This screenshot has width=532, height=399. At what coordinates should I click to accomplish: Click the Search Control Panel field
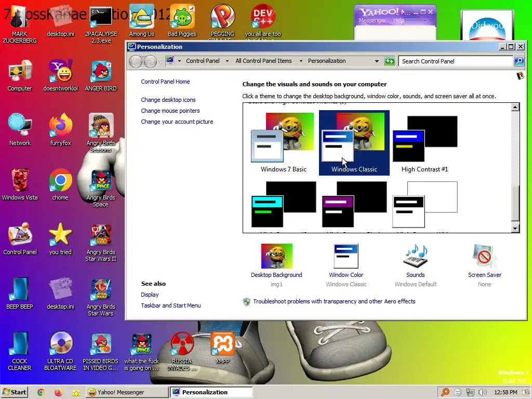tap(456, 61)
